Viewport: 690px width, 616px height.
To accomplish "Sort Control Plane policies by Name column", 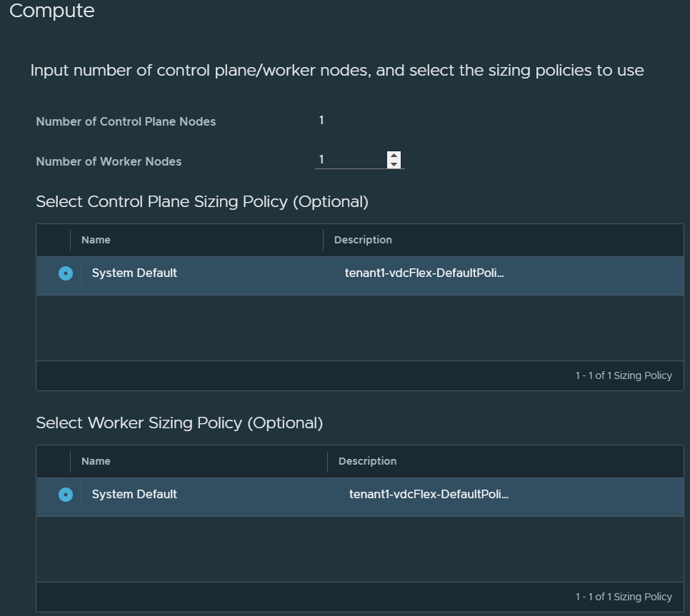I will pos(96,240).
